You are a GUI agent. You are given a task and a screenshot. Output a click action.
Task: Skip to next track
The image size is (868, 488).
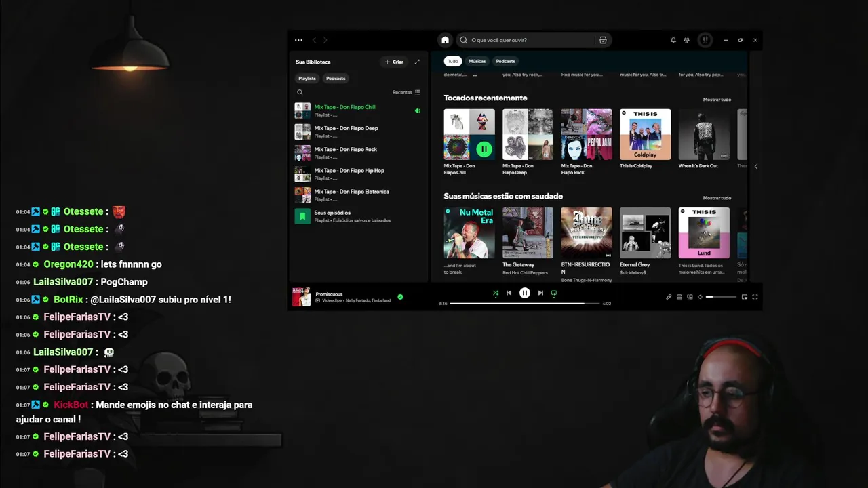pyautogui.click(x=540, y=293)
